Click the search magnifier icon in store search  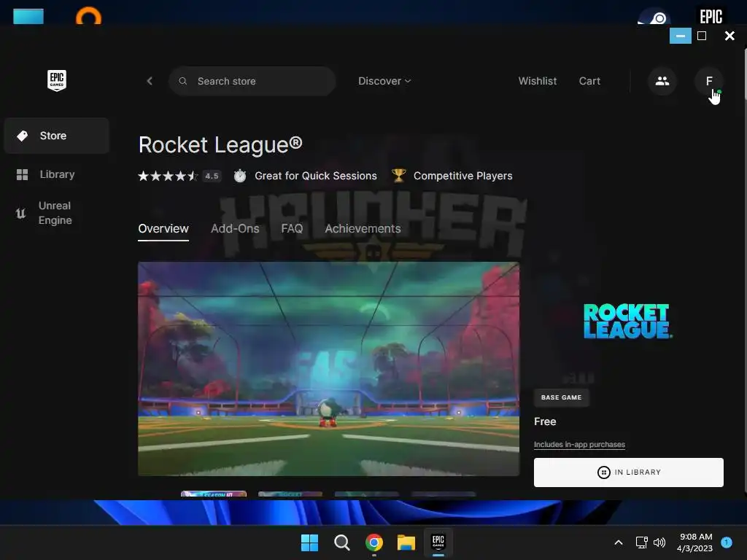tap(182, 81)
